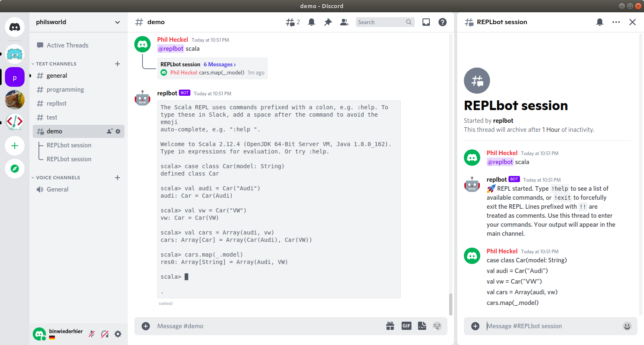The width and height of the screenshot is (644, 345).
Task: Show pinned messages in demo channel
Action: [x=328, y=22]
